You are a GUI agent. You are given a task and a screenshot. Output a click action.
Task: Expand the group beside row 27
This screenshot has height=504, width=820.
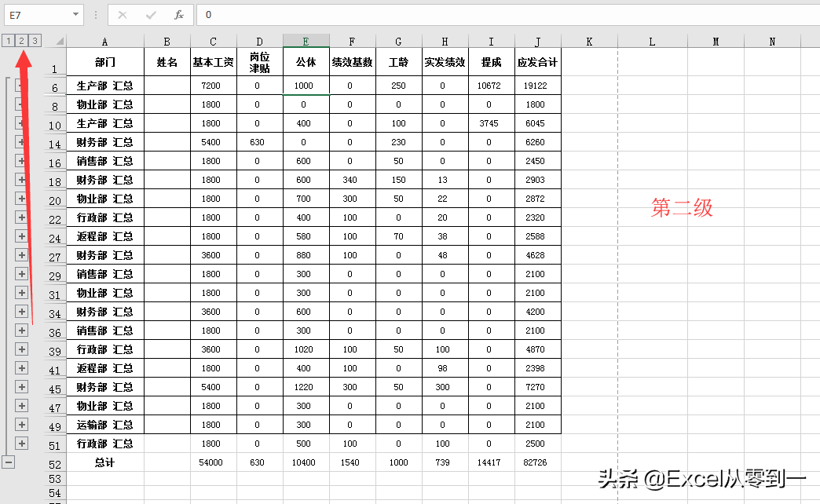[21, 254]
